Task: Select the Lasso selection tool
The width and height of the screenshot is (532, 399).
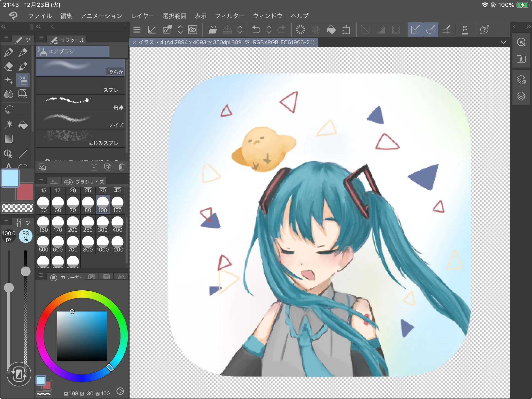Action: click(x=9, y=110)
